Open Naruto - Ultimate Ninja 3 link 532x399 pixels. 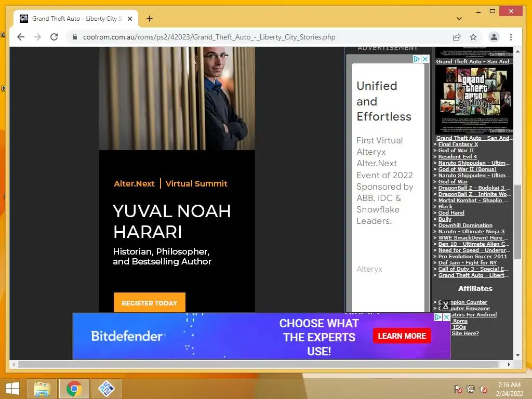(471, 231)
